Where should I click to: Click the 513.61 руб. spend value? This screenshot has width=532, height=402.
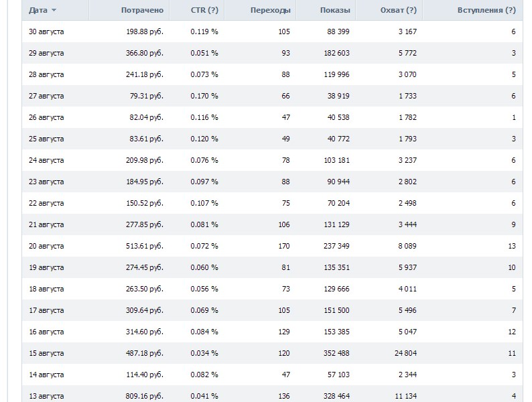tap(145, 246)
